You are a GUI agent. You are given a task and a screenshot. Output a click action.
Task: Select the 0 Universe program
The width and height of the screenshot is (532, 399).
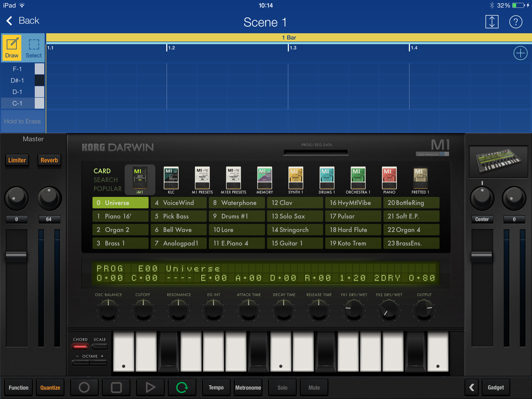pos(121,203)
